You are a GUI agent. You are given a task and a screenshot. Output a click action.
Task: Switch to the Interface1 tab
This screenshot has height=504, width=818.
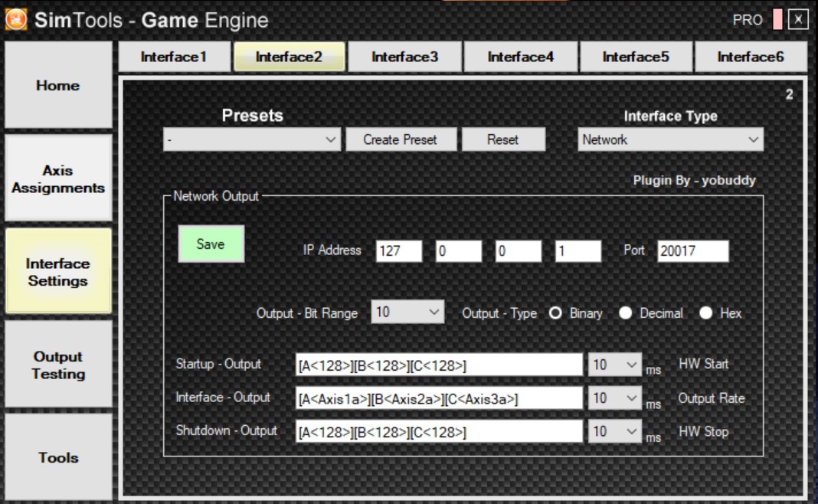pos(174,57)
